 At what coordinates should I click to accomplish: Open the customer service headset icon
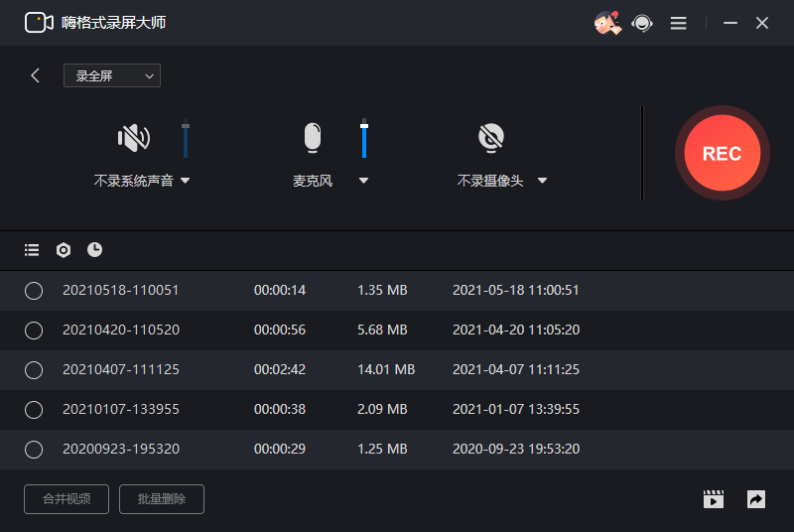[642, 23]
